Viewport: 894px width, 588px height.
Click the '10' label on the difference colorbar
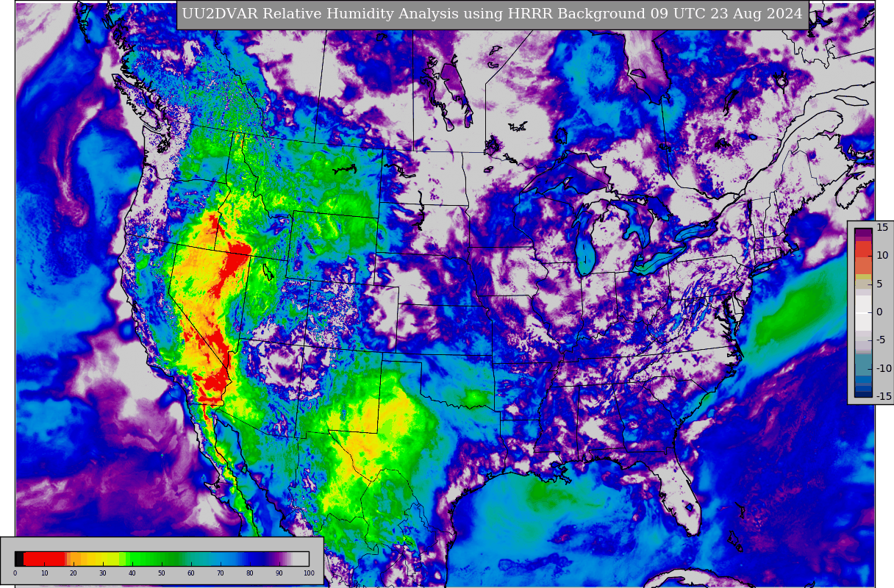882,255
